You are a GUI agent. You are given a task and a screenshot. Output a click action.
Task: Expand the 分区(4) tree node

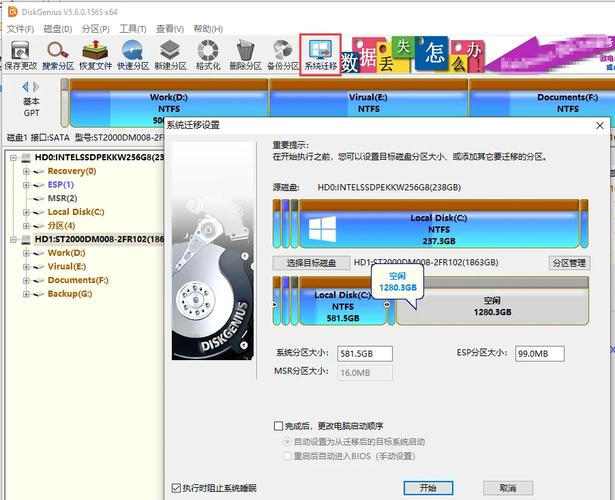click(x=26, y=226)
